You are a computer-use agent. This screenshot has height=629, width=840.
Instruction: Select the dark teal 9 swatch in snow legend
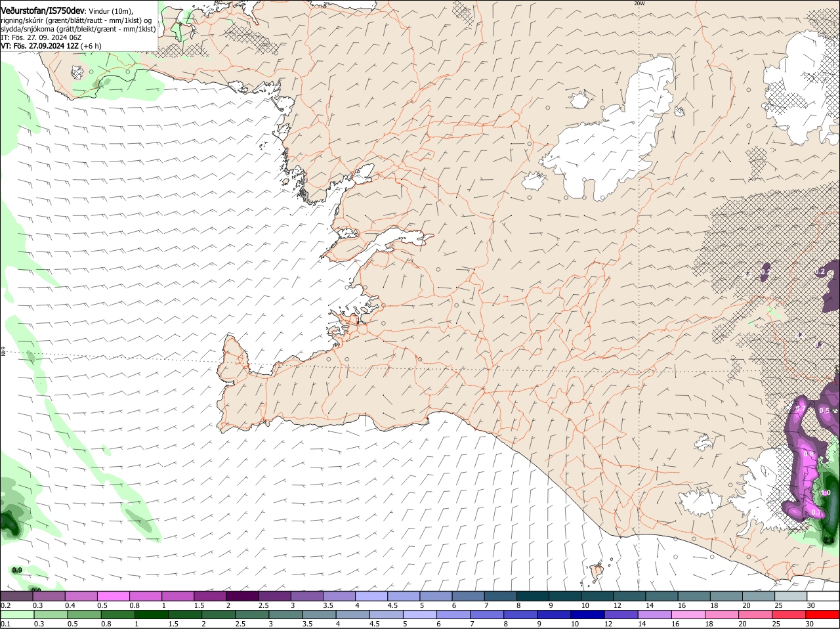(565, 596)
